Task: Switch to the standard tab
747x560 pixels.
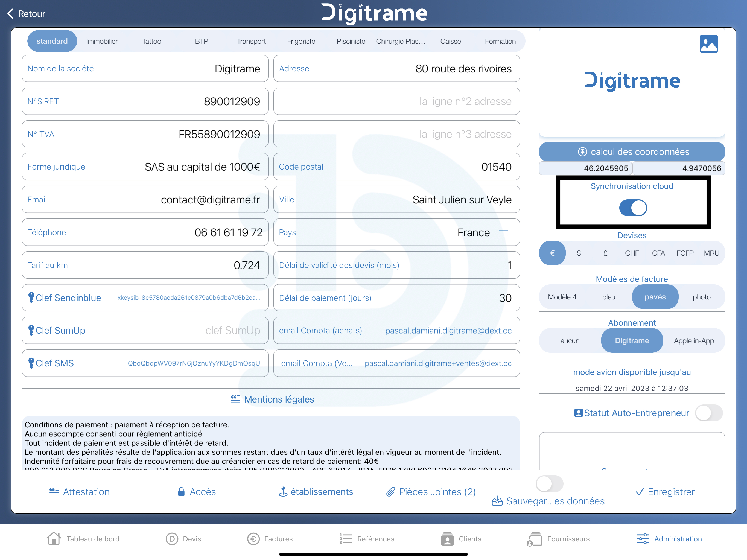Action: pos(52,41)
